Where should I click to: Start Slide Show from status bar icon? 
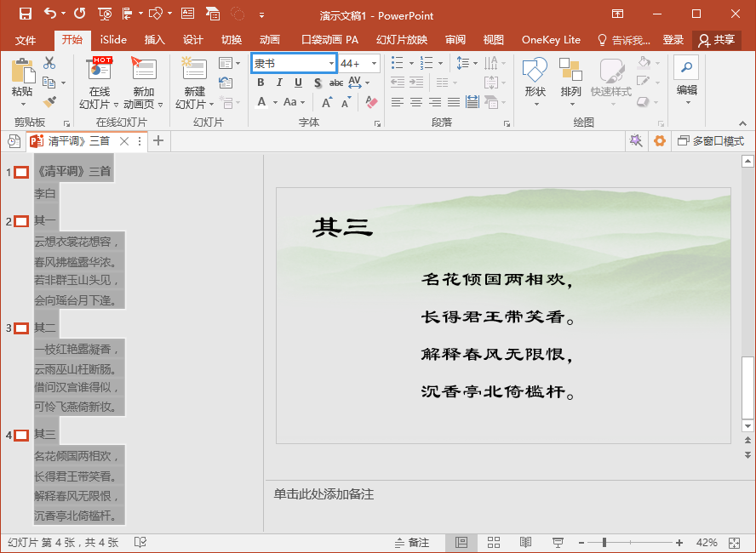[558, 543]
